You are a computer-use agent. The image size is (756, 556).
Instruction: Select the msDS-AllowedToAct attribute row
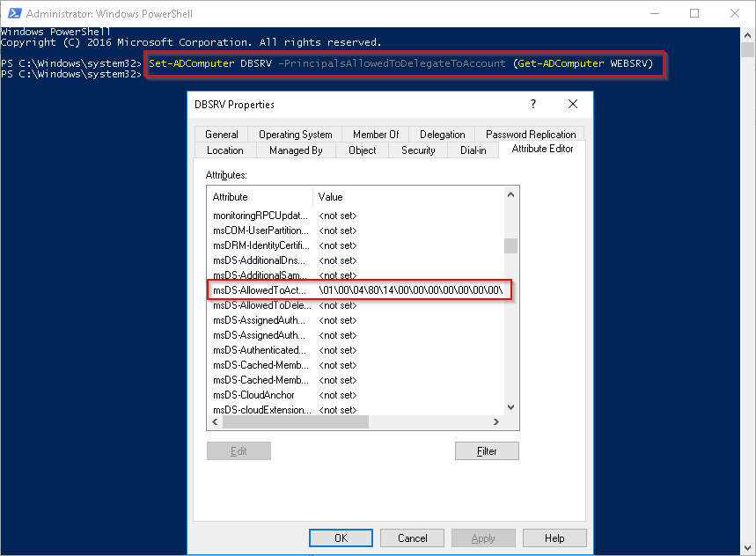click(261, 289)
